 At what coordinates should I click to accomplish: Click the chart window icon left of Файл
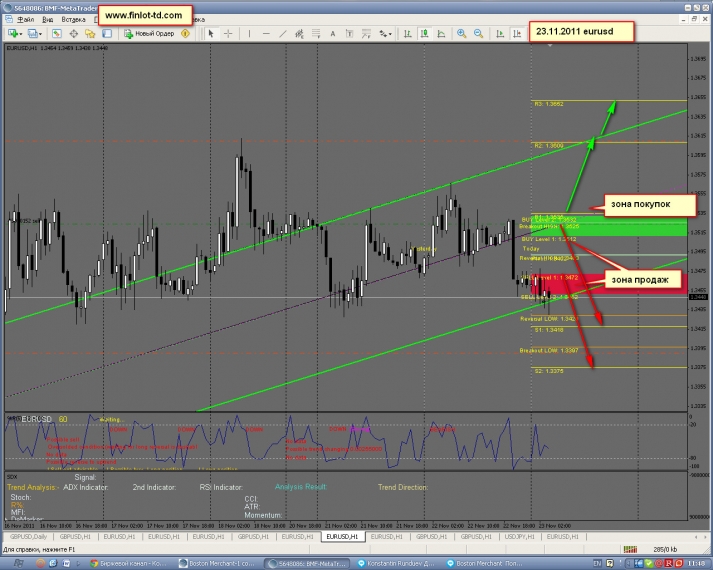[x=9, y=19]
